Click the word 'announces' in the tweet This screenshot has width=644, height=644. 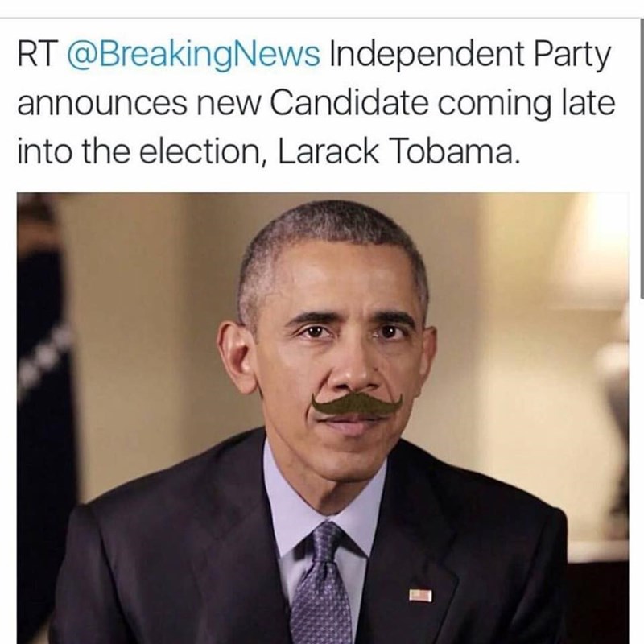point(102,104)
